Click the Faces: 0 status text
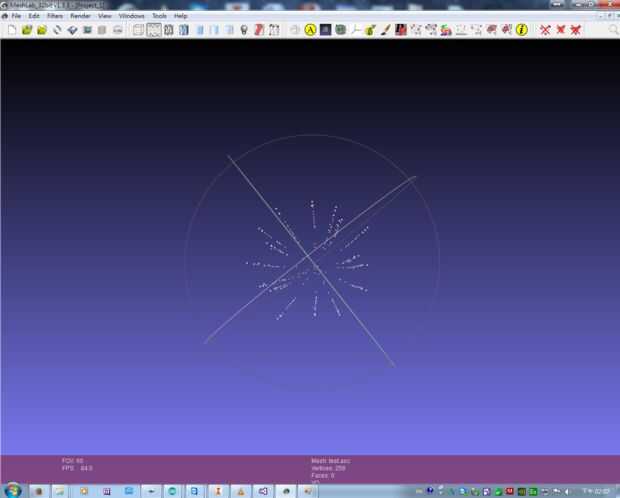Screen dimensions: 620x498 (x=323, y=475)
